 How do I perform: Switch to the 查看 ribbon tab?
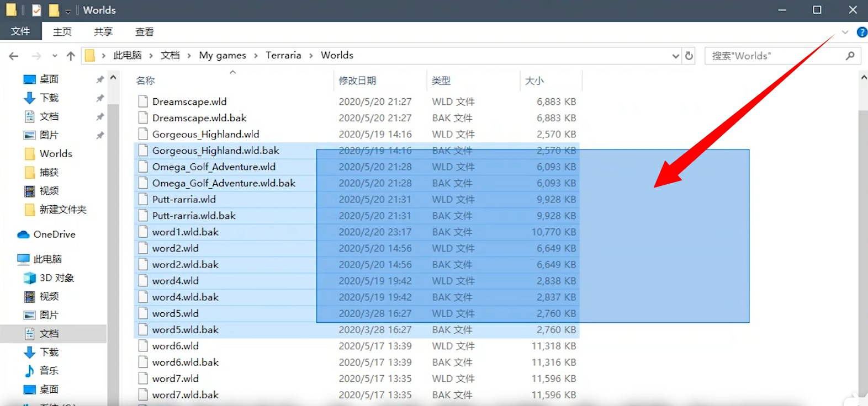(x=144, y=32)
